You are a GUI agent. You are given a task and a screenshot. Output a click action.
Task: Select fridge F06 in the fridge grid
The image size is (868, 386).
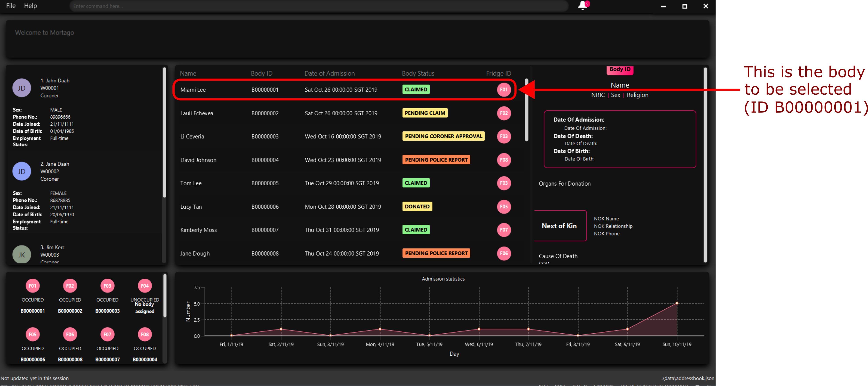tap(70, 335)
